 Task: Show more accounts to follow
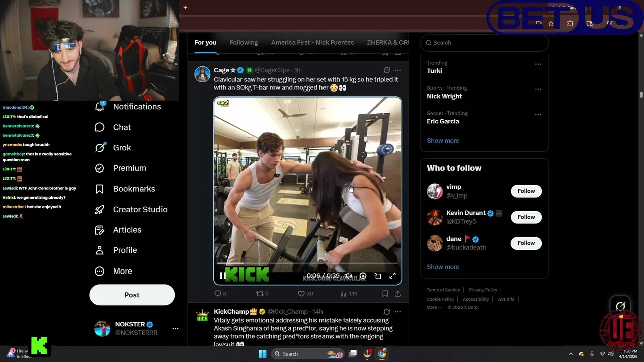pos(443,267)
